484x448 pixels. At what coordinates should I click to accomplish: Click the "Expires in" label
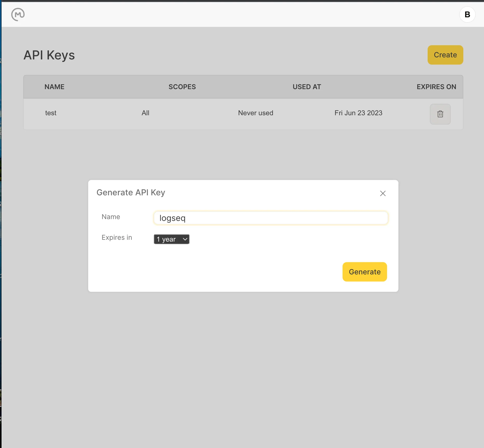click(117, 237)
